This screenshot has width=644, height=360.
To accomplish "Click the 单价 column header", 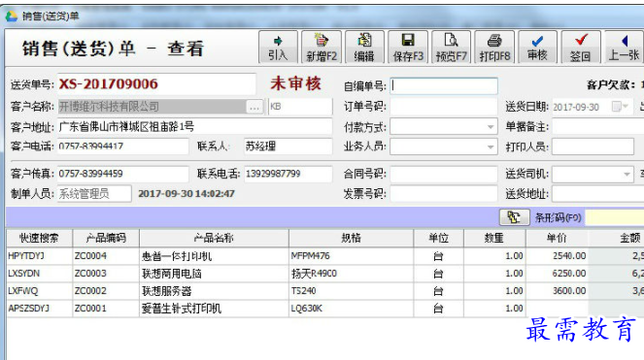I will (557, 238).
